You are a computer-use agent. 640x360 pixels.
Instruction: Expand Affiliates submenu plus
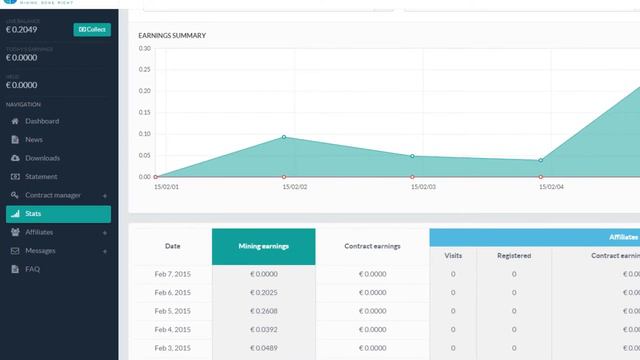[104, 233]
